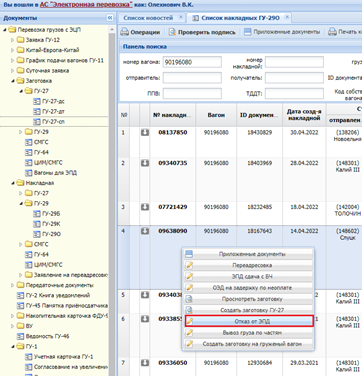
Task: Click download icon in row 07721429
Action: pyautogui.click(x=145, y=207)
